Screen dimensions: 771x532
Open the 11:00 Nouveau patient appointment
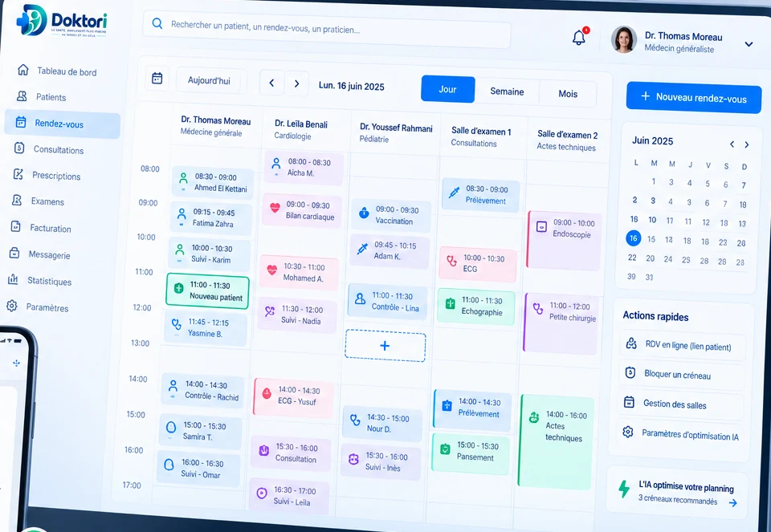tap(208, 290)
